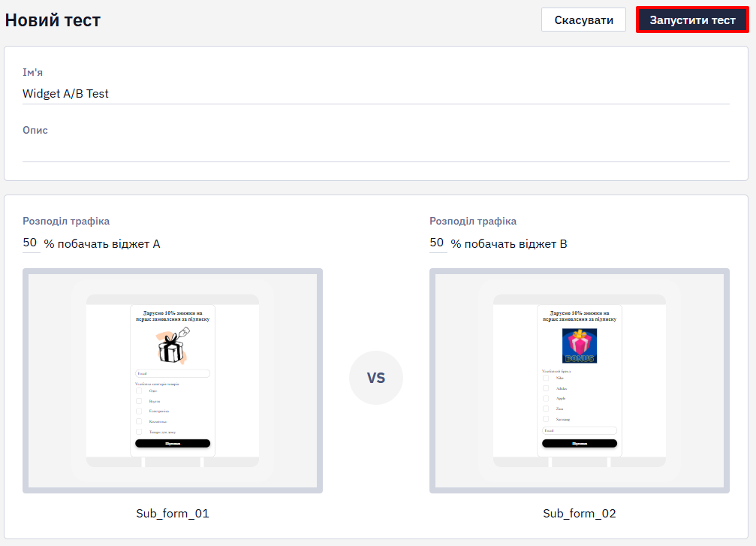The image size is (756, 546).
Task: Click the VS circle between widgets
Action: point(376,378)
